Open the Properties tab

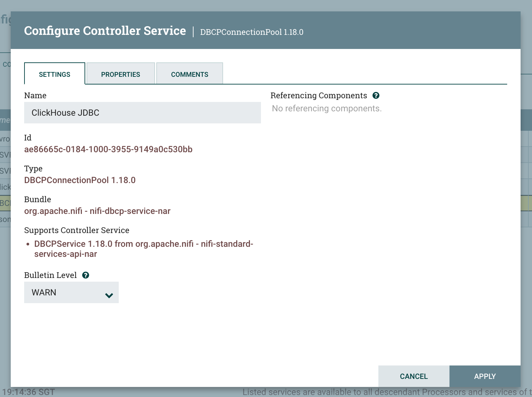(120, 74)
